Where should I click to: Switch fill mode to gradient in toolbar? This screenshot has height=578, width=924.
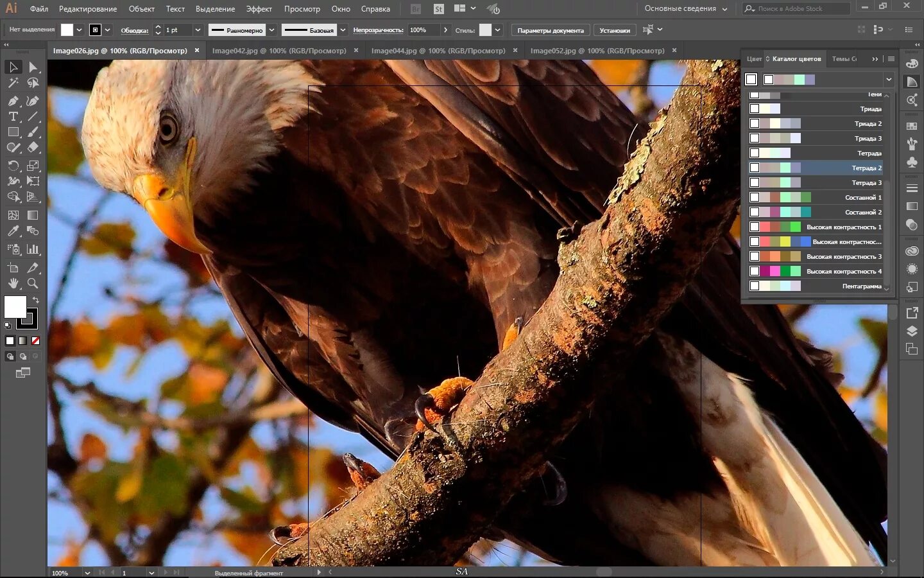pos(22,340)
